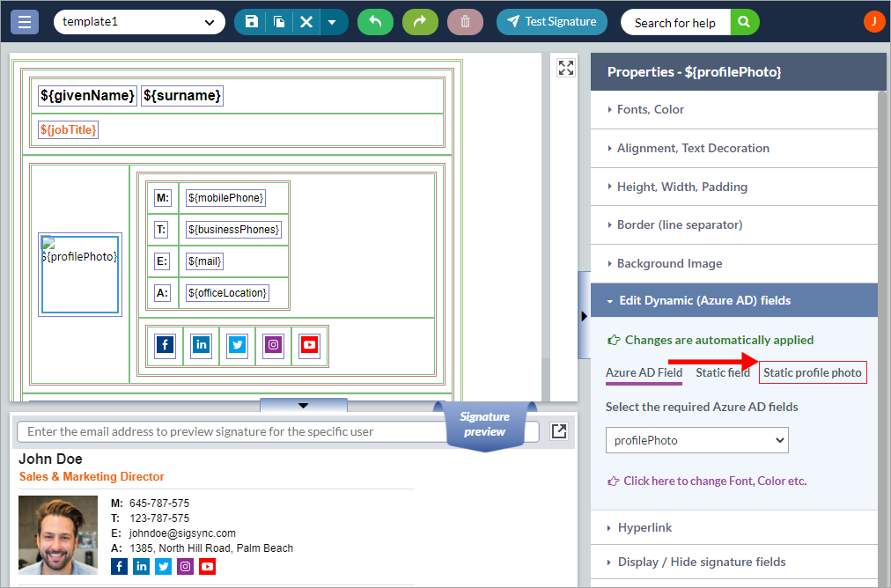Expand the Fonts, Color section
Screen dimensions: 891x588
pos(651,110)
